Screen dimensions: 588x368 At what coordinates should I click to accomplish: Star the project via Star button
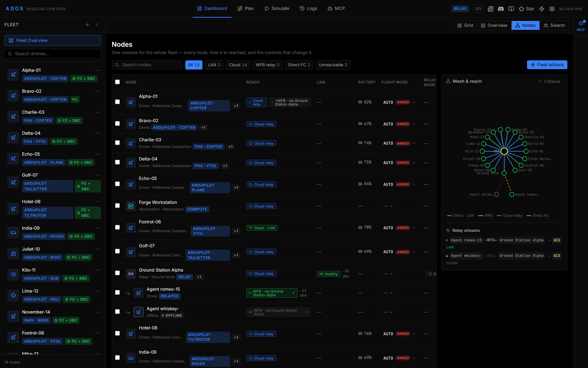point(526,8)
